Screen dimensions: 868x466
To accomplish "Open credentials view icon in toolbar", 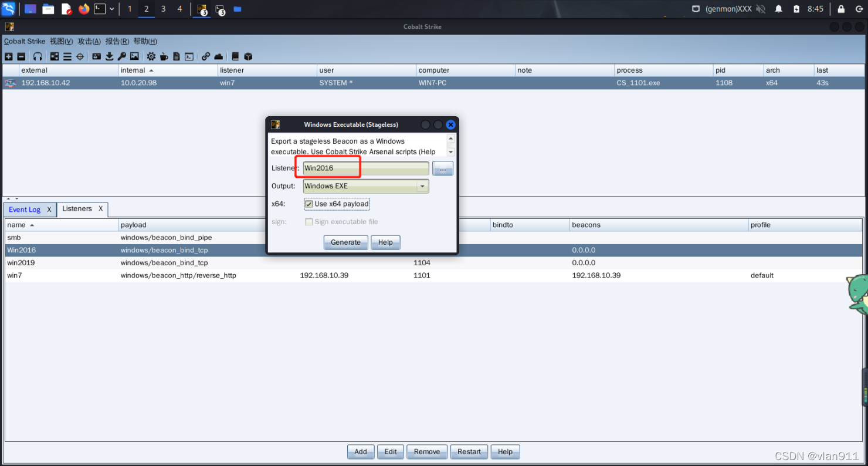I will tap(97, 56).
